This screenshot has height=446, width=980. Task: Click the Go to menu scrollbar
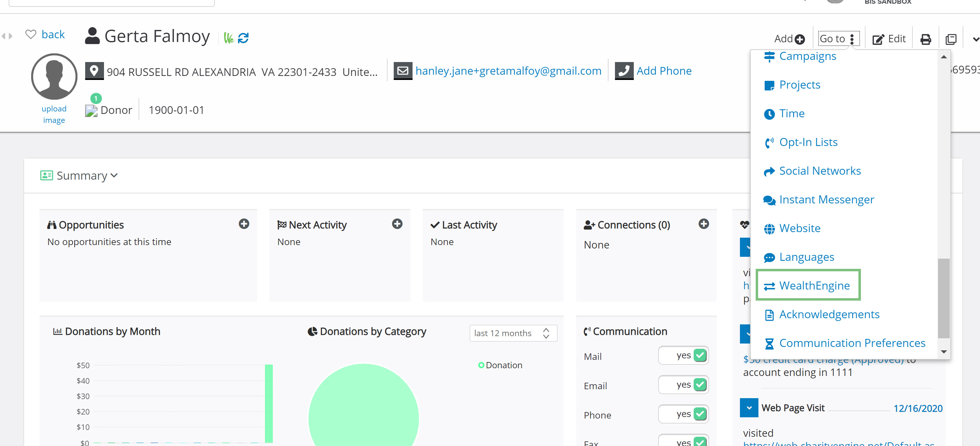(944, 298)
